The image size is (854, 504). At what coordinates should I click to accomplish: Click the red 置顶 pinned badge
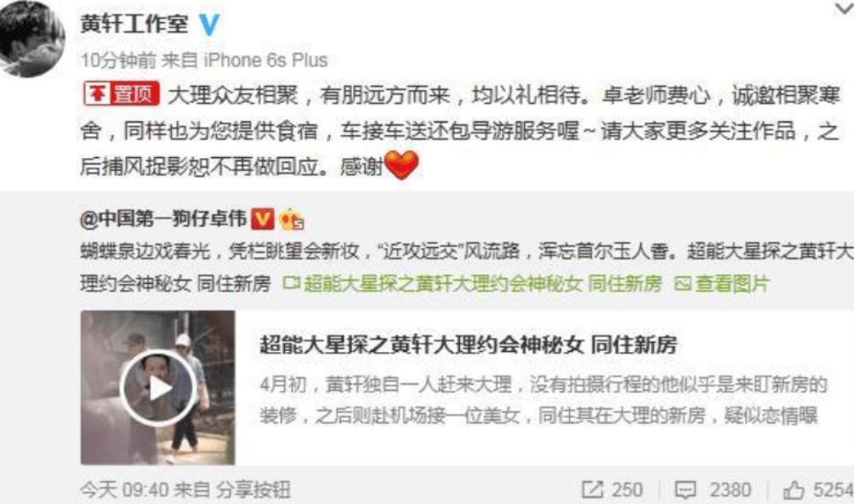pyautogui.click(x=122, y=93)
